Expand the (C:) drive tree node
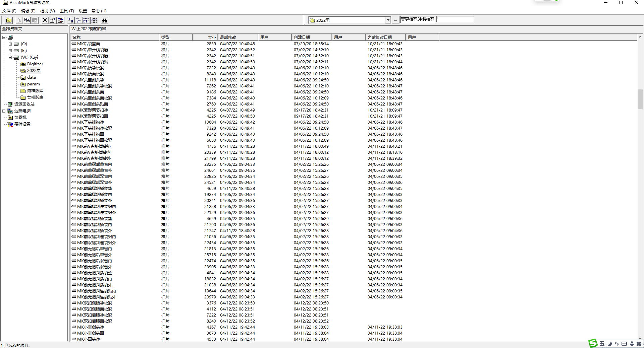 tap(10, 44)
